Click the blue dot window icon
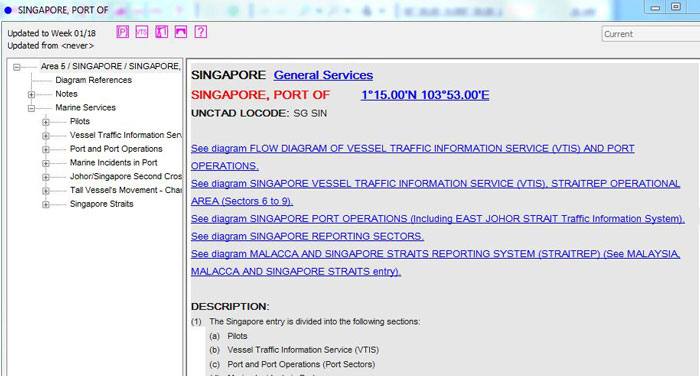 point(8,10)
